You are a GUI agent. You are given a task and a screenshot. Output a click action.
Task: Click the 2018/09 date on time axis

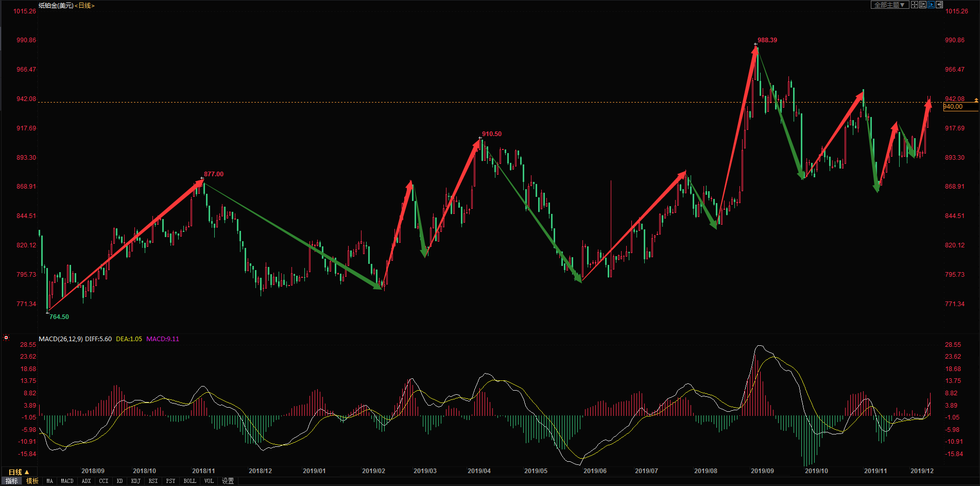[93, 471]
